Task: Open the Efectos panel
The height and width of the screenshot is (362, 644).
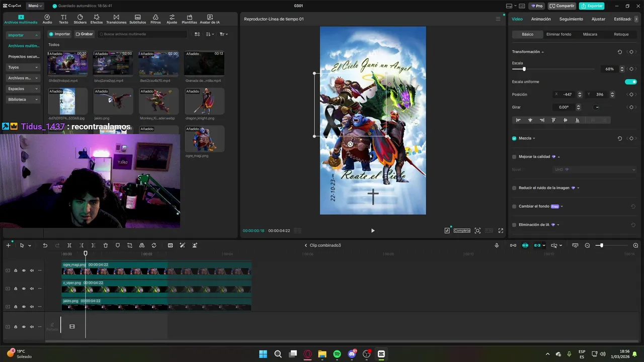Action: (97, 19)
